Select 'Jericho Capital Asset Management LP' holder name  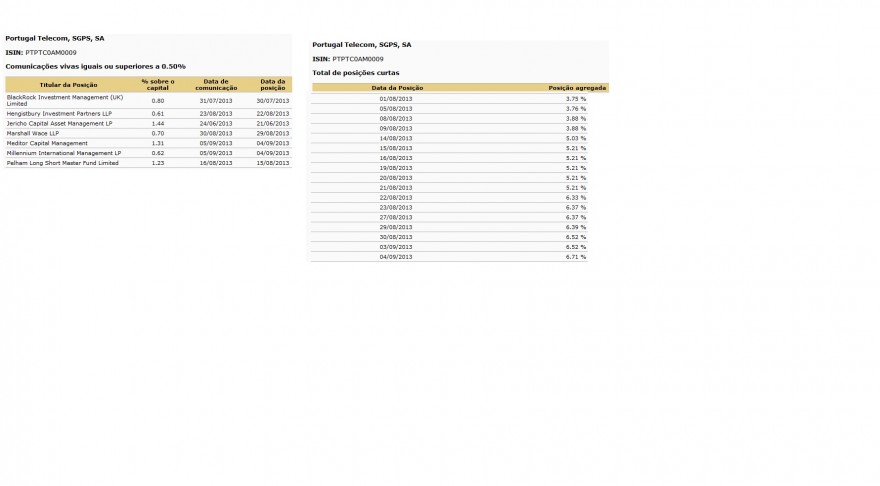tap(59, 123)
